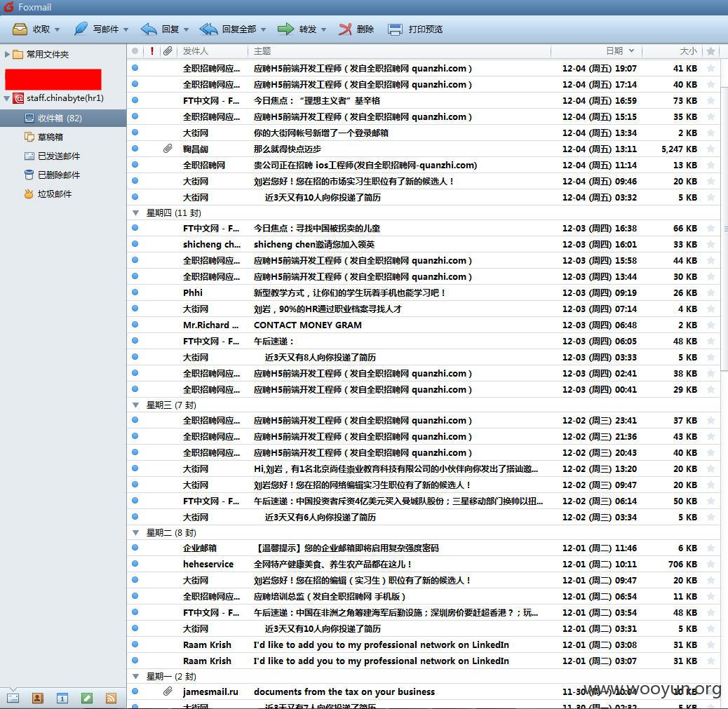Collapse the 星期三 (7 封) group
Viewport: 728px width, 709px height.
pyautogui.click(x=135, y=405)
